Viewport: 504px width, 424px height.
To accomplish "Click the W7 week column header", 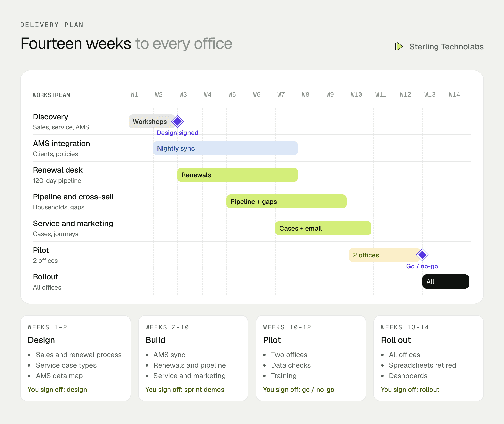I will 281,95.
